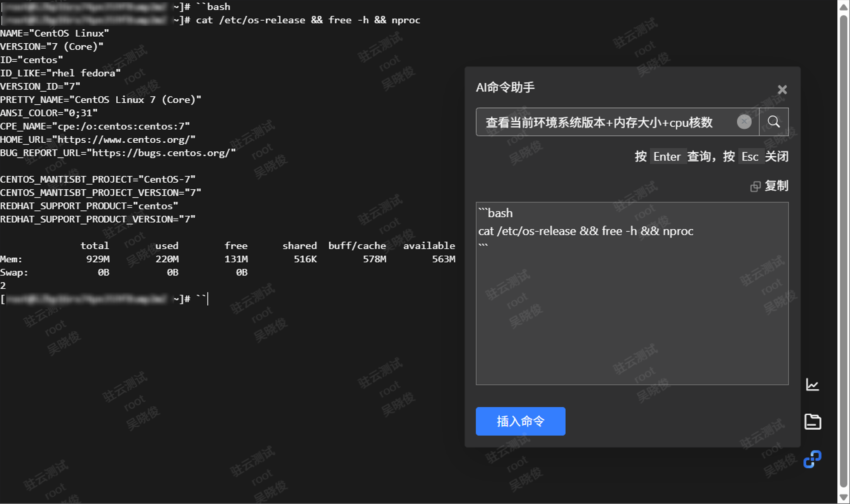Click the AI命令助手 panel title
Image resolution: width=850 pixels, height=504 pixels.
[505, 87]
